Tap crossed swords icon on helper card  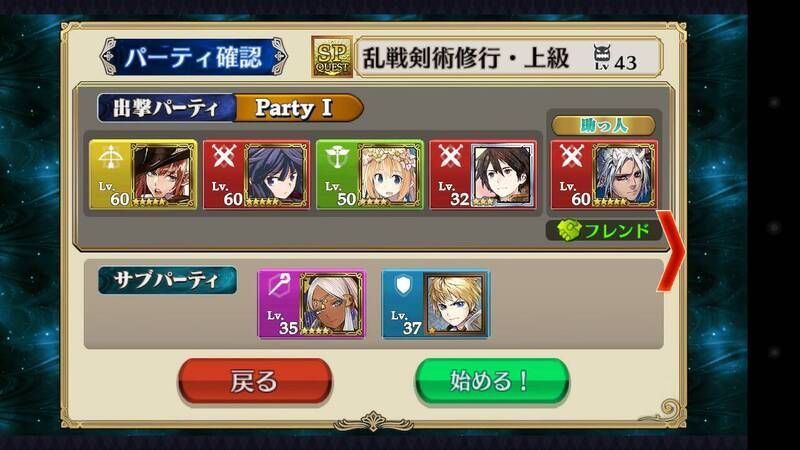[571, 157]
